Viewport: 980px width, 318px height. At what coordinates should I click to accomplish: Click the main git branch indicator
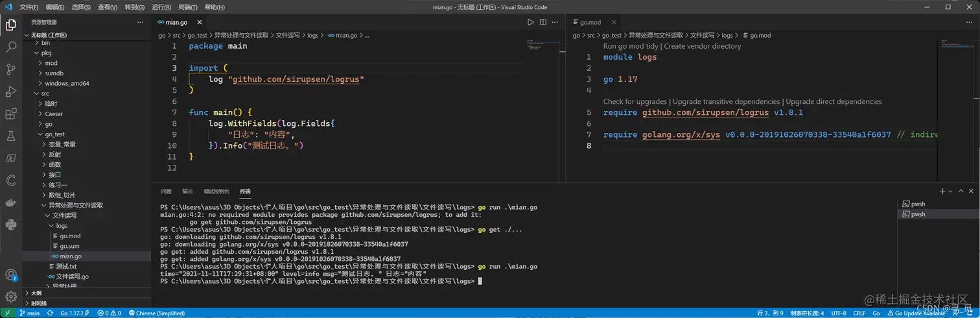tap(29, 313)
